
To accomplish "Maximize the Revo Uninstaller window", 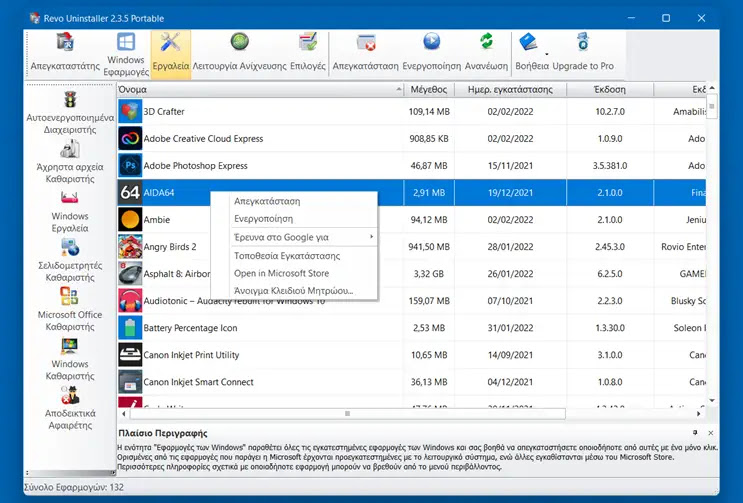I will [666, 18].
